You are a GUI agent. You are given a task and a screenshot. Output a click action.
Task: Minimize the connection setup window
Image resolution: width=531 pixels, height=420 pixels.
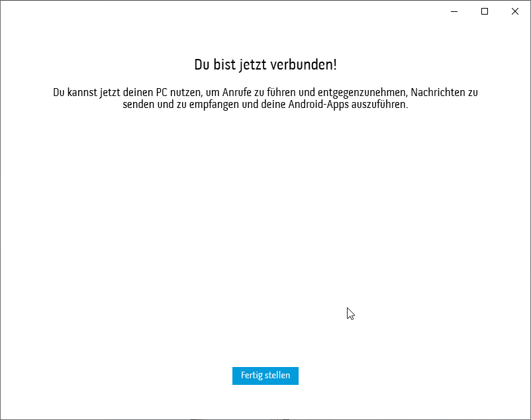(454, 11)
